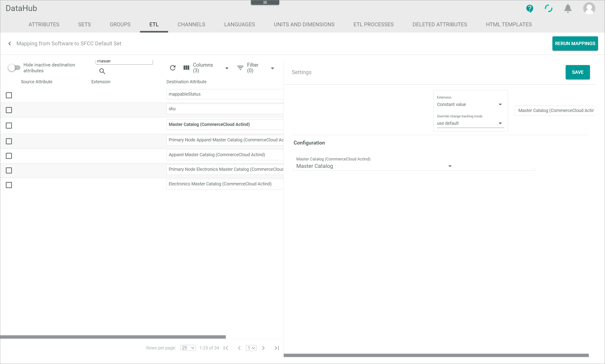Click the horizontal scrollbar under the table

pyautogui.click(x=113, y=337)
